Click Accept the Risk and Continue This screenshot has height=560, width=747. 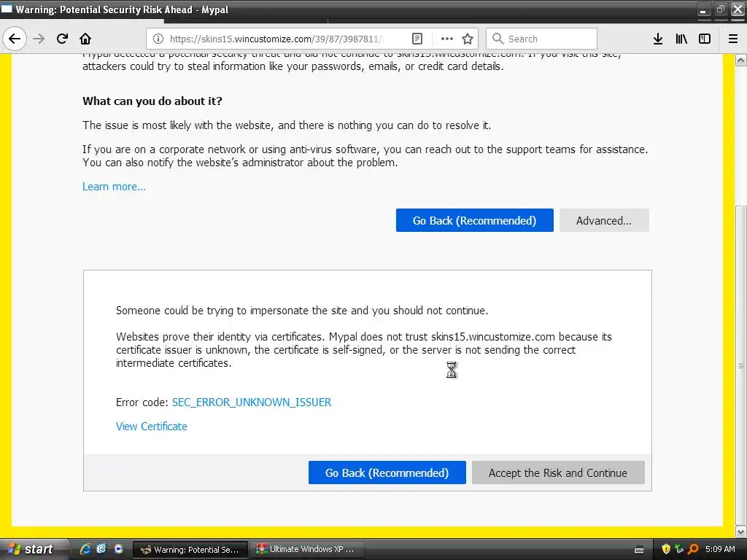tap(558, 472)
